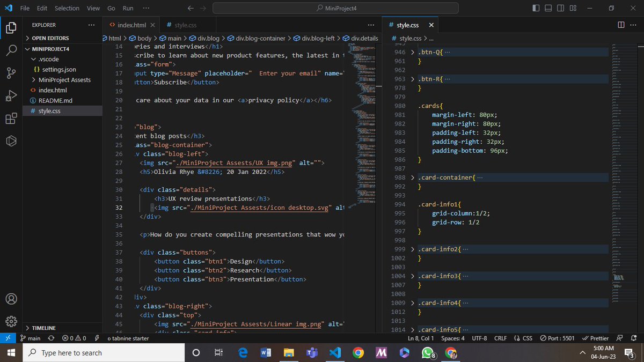The image size is (644, 362).
Task: Toggle secondary side bar layout icon
Action: click(x=560, y=8)
